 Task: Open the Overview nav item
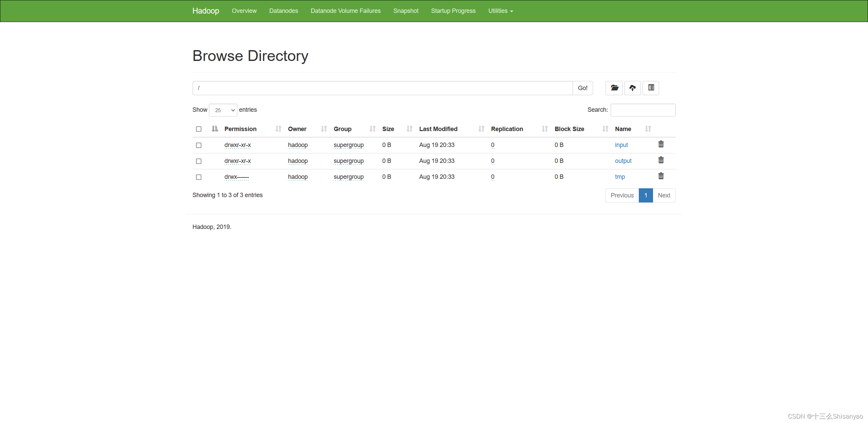(244, 11)
